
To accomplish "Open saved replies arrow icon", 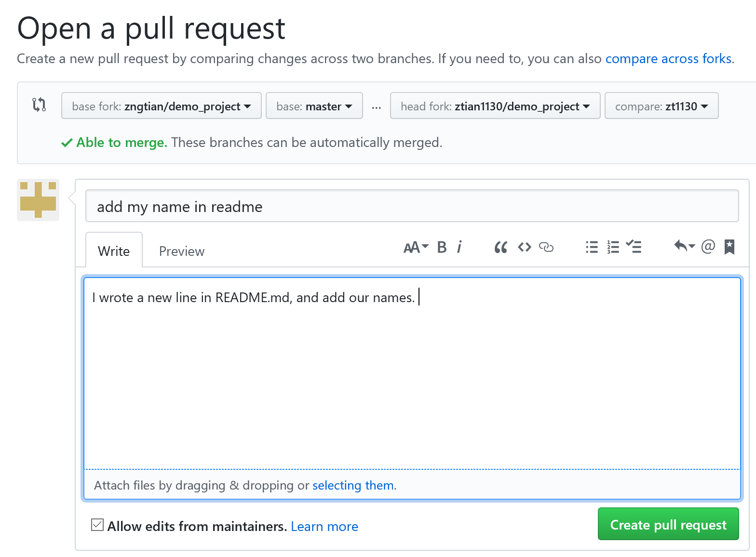I will pos(684,246).
